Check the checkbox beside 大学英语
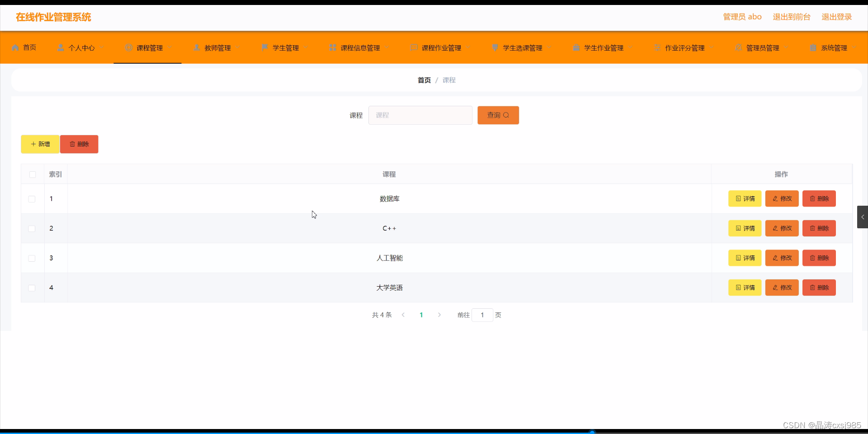Viewport: 868px width, 434px height. click(x=32, y=288)
